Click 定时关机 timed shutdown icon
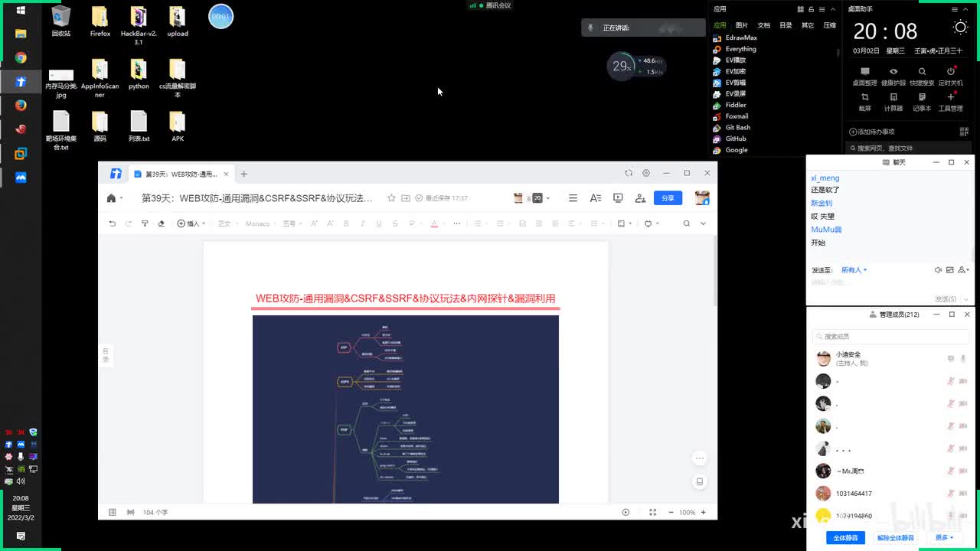Screen dimensions: 980x551 pyautogui.click(x=951, y=77)
